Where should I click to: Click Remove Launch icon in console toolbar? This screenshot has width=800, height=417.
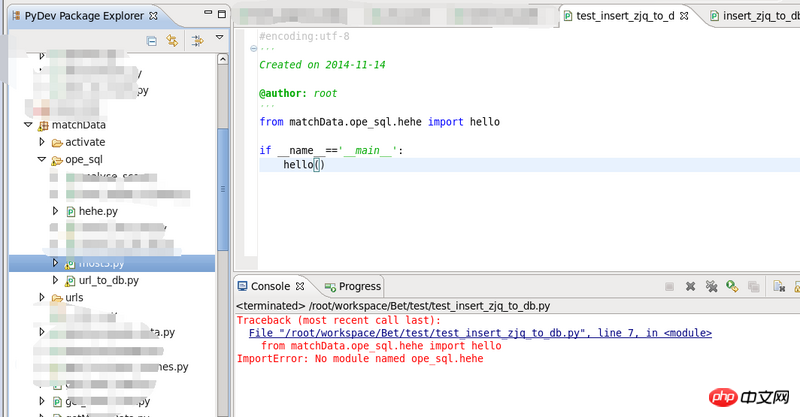(690, 287)
